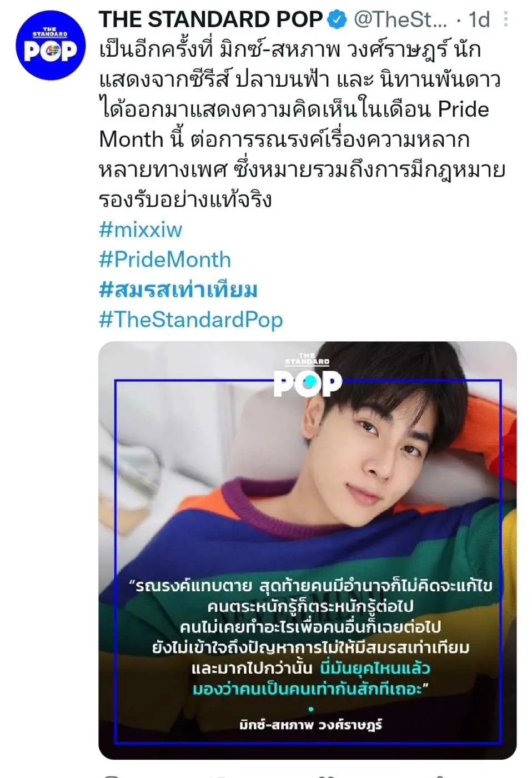This screenshot has width=532, height=778.
Task: Click the มิกซ์-สหภาพ วงศ์ราษฎร์ caption in image
Action: [x=311, y=725]
